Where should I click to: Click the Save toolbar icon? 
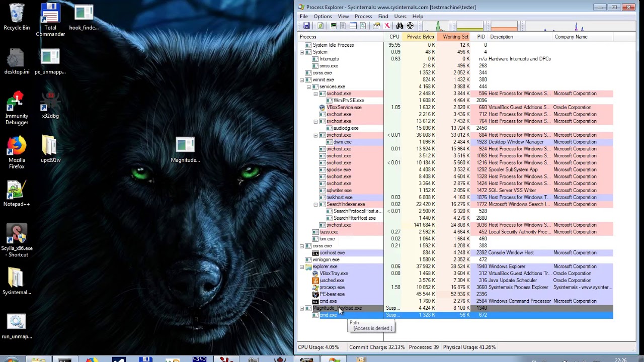306,26
